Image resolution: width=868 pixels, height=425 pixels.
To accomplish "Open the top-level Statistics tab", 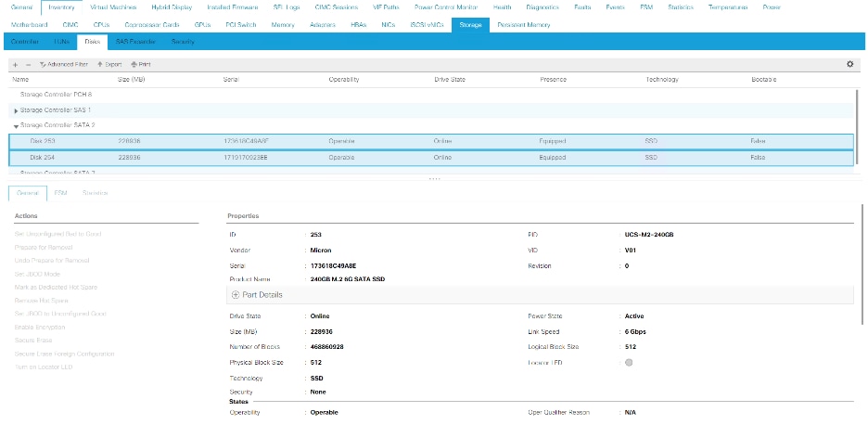I will (x=681, y=7).
